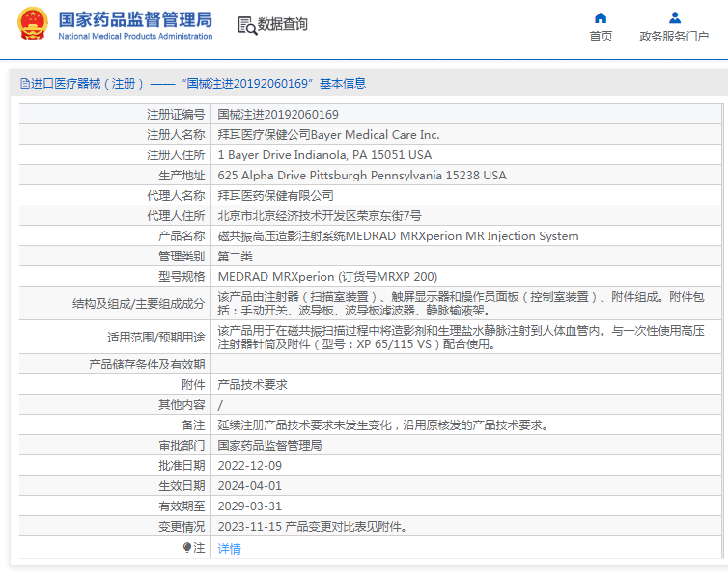Click the lightbulb icon beside 注
Viewport: 728px width, 574px height.
(187, 548)
